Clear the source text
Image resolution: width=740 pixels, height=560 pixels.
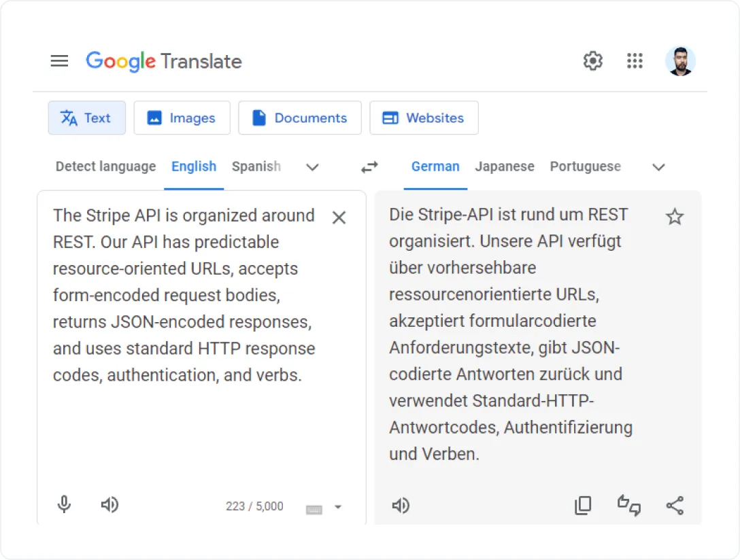click(339, 217)
